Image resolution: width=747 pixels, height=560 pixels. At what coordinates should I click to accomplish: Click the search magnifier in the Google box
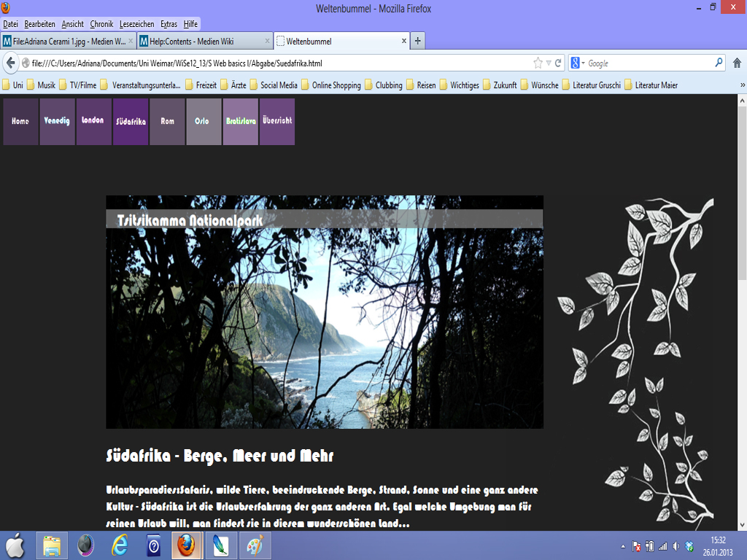(719, 63)
